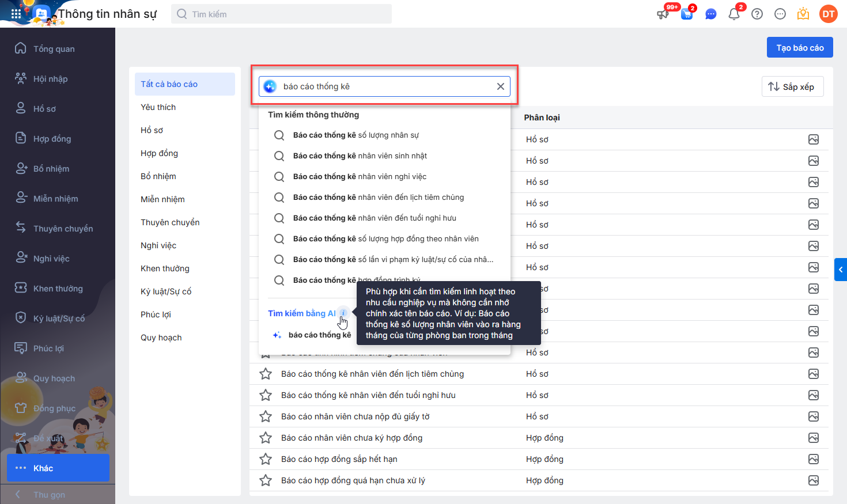
Task: Collapse the sidebar with Thu gọn
Action: coord(58,494)
